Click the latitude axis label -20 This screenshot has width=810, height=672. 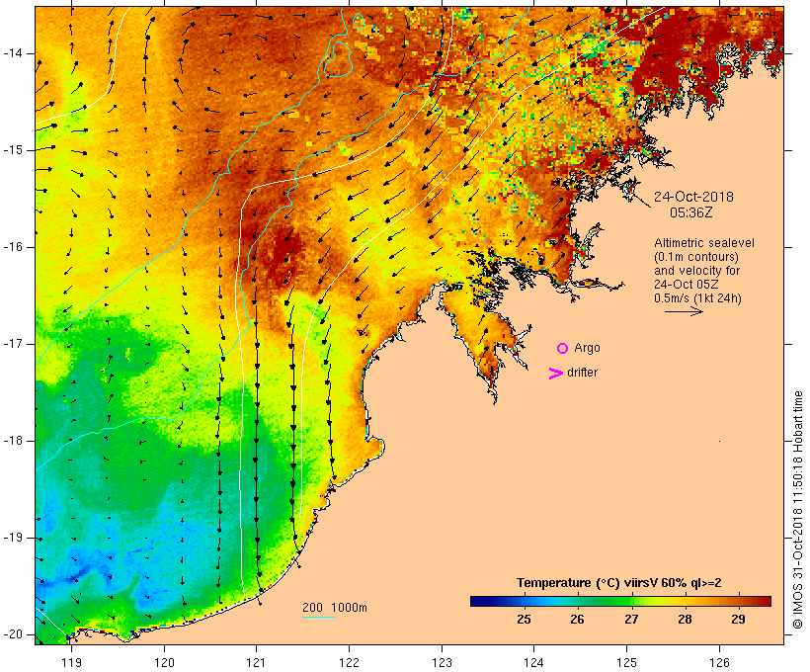[x=13, y=634]
